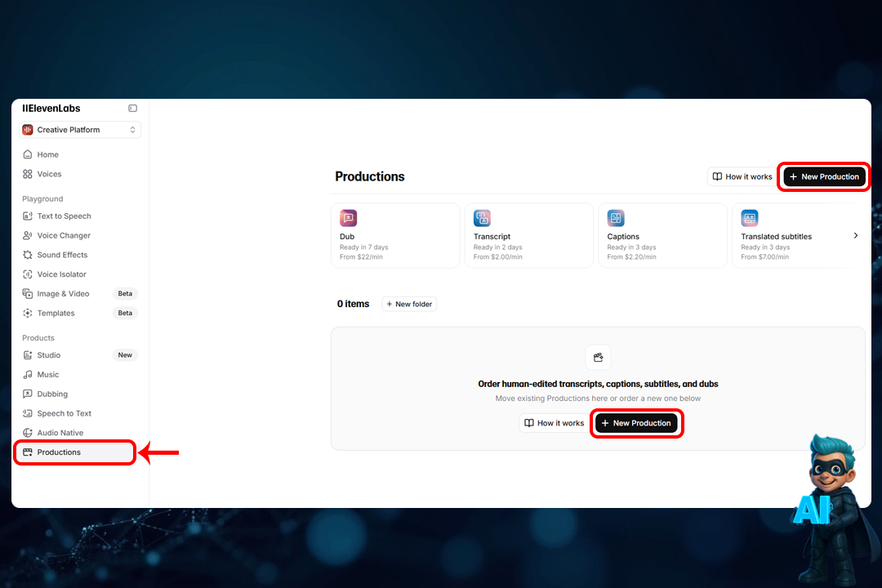The width and height of the screenshot is (882, 588).
Task: Click the Home icon in sidebar
Action: [x=28, y=154]
